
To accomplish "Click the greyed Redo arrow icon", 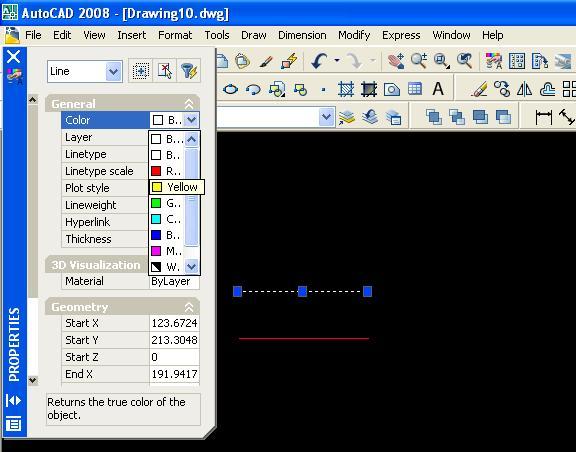I will [354, 61].
